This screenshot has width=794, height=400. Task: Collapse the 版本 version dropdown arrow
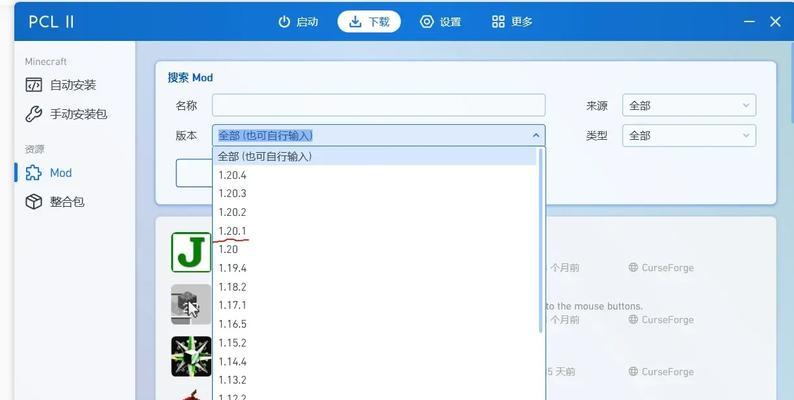point(536,135)
